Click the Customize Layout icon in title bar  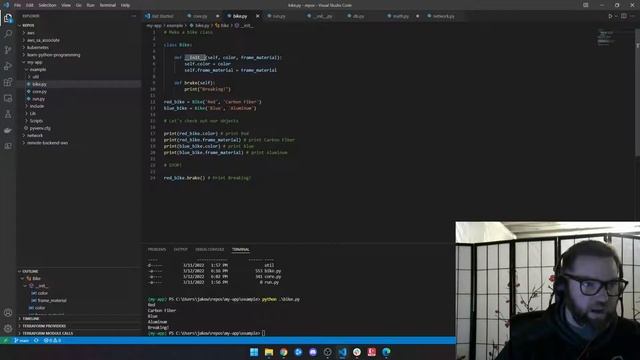click(x=586, y=5)
